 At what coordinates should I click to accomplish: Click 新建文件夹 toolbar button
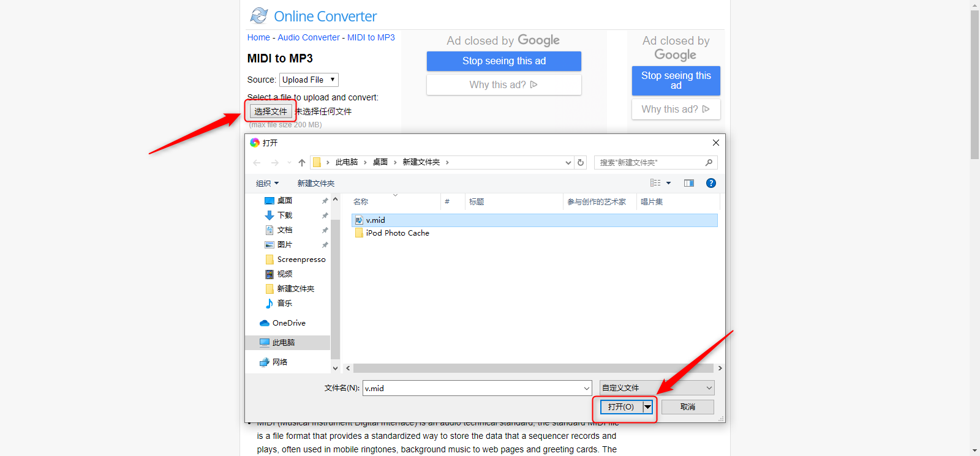click(x=316, y=184)
